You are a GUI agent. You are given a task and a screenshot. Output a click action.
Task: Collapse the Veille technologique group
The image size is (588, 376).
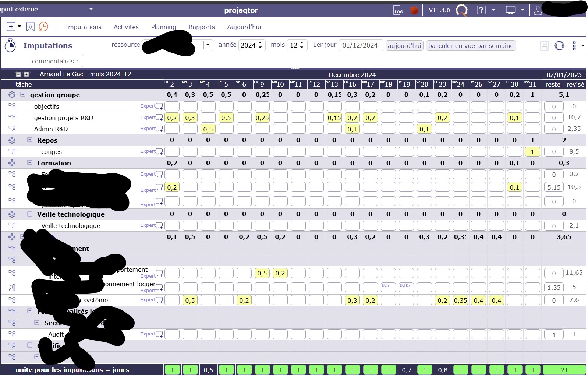pos(30,214)
